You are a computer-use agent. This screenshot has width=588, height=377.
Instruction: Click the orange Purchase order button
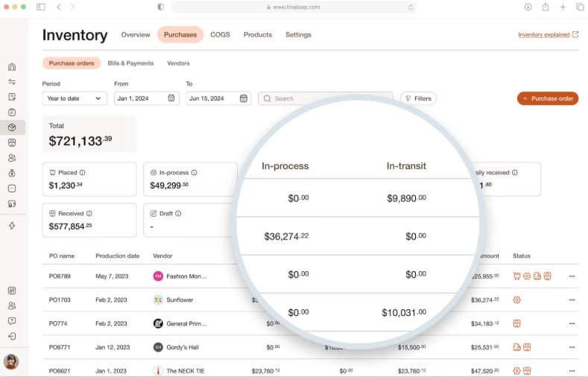point(547,98)
